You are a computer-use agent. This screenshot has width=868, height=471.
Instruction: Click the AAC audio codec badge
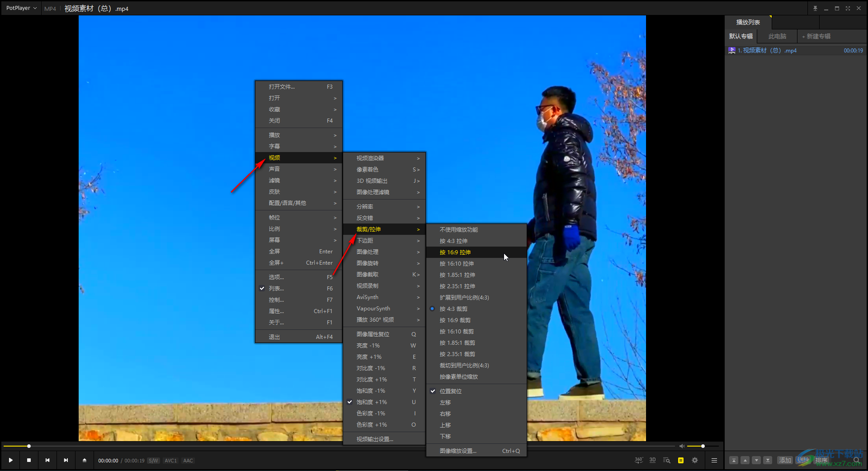188,461
